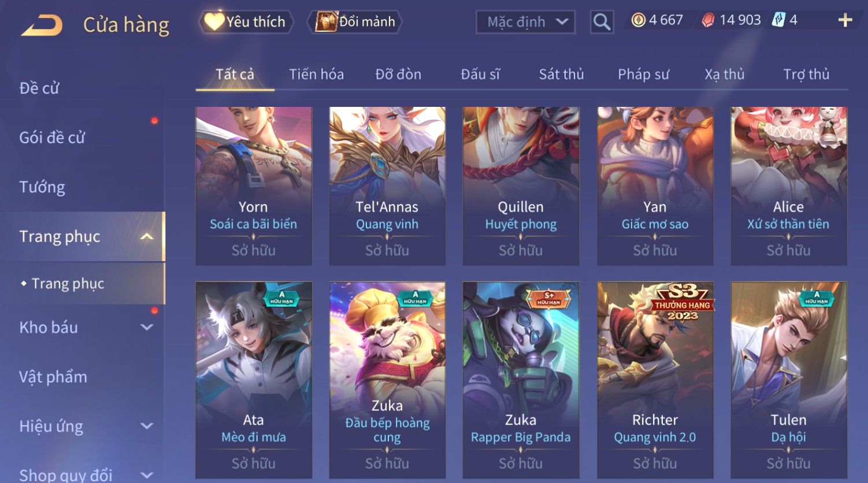The height and width of the screenshot is (483, 868).
Task: Go back using the return arrow icon
Action: pyautogui.click(x=42, y=26)
